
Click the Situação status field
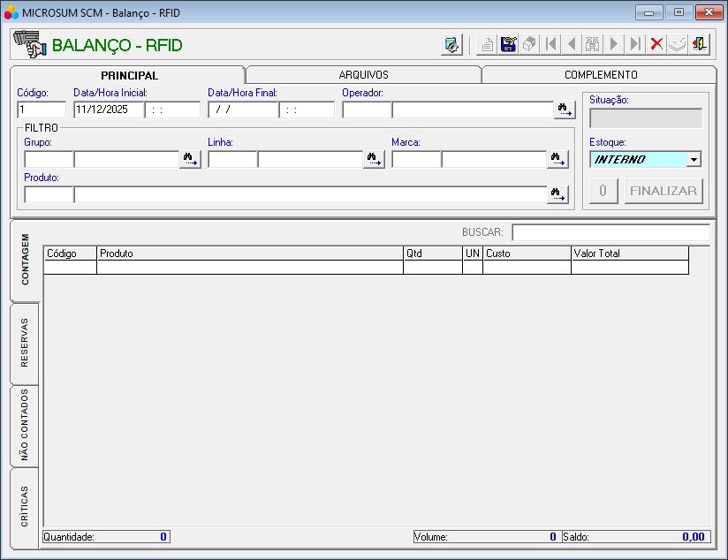646,118
